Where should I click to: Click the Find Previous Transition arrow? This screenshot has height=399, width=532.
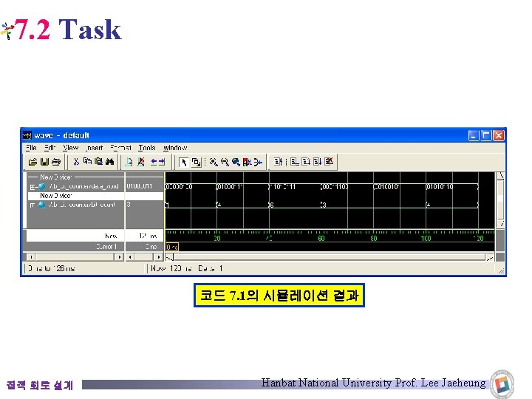click(154, 162)
